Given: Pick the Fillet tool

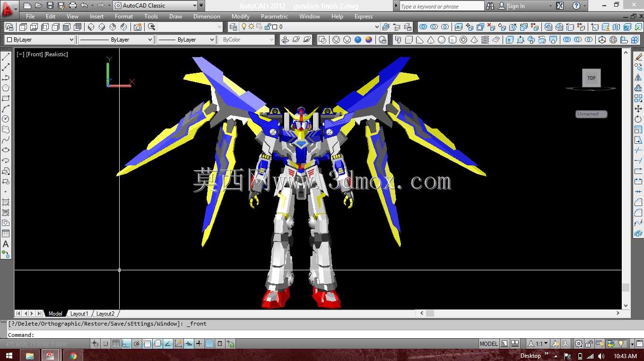Looking at the screenshot, I should pyautogui.click(x=638, y=213).
